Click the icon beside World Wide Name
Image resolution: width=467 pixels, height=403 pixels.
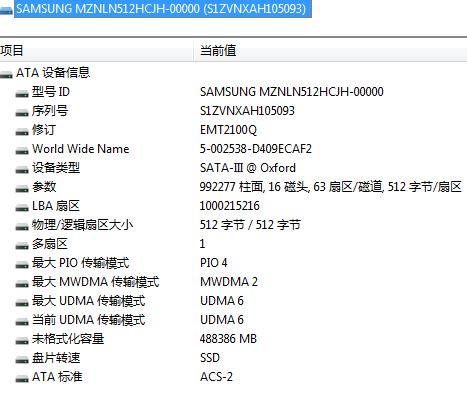[22, 151]
